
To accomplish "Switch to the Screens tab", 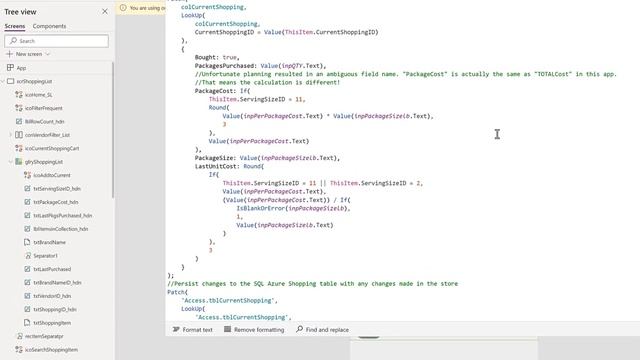I will click(x=15, y=26).
